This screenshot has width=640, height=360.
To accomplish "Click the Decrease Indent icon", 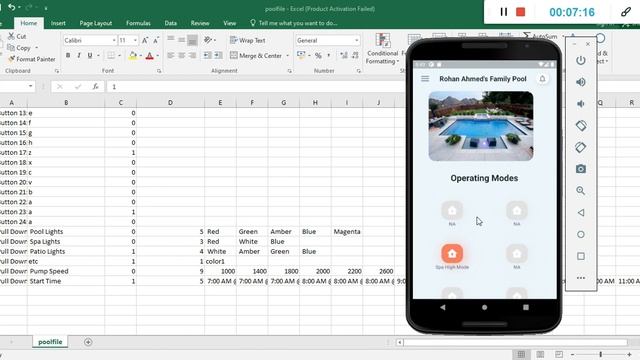I will [207, 56].
